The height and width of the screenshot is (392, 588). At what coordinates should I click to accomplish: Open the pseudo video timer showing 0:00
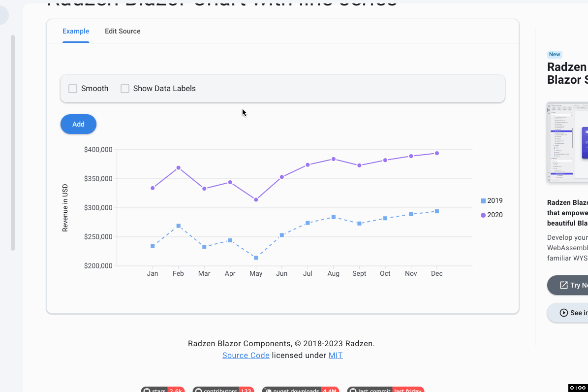tap(577, 388)
